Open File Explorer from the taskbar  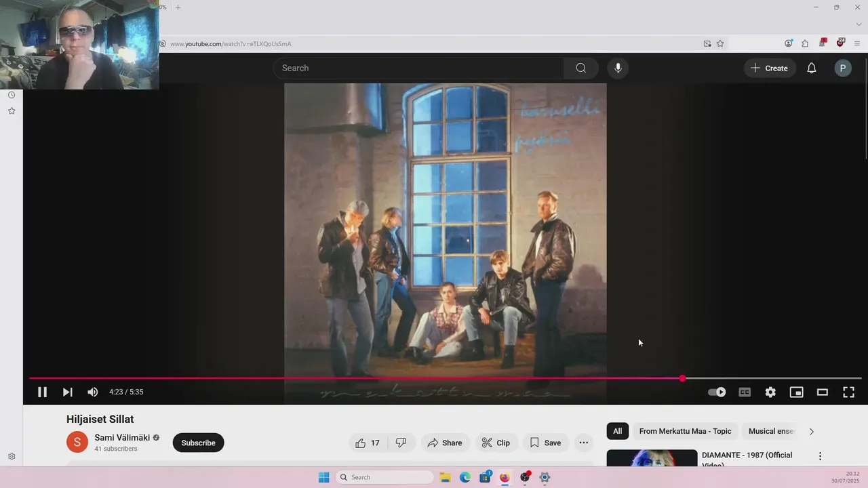click(x=445, y=477)
